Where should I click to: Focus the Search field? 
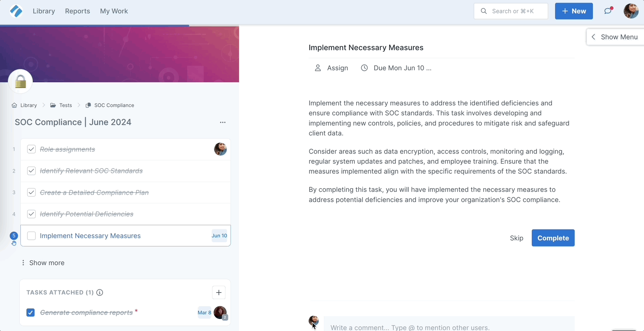coord(511,11)
